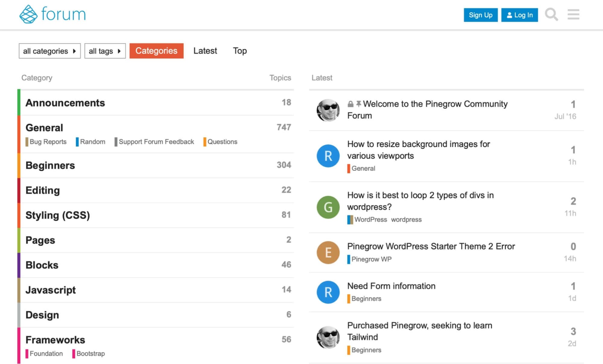The width and height of the screenshot is (603, 364).
Task: Click the Latest column header above topics
Action: (322, 78)
